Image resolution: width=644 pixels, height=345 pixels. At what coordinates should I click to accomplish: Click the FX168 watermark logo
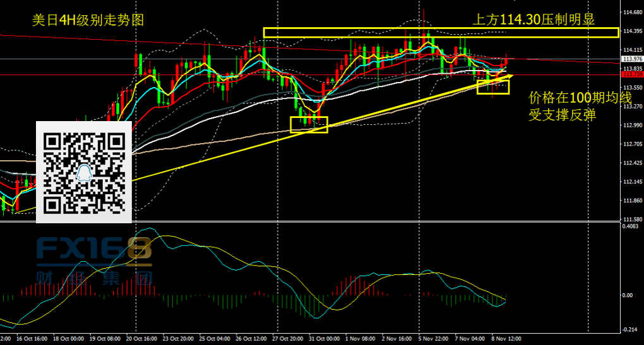point(93,250)
